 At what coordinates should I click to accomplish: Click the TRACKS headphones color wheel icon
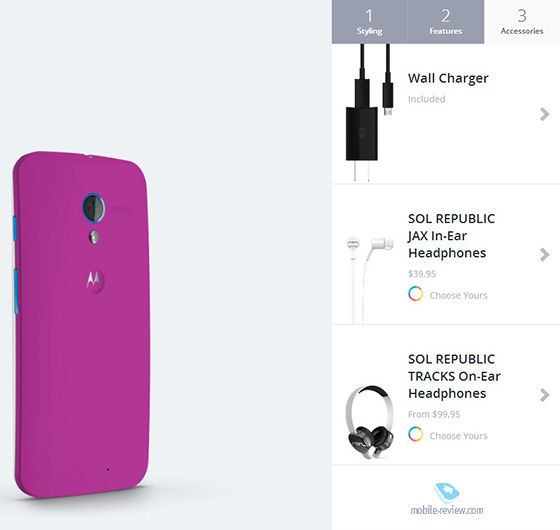click(x=415, y=434)
